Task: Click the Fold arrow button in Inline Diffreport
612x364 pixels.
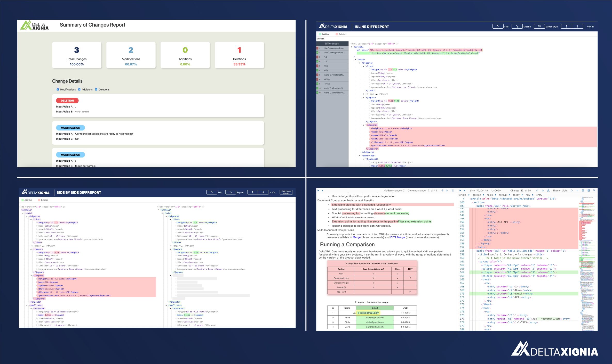Action: [498, 26]
